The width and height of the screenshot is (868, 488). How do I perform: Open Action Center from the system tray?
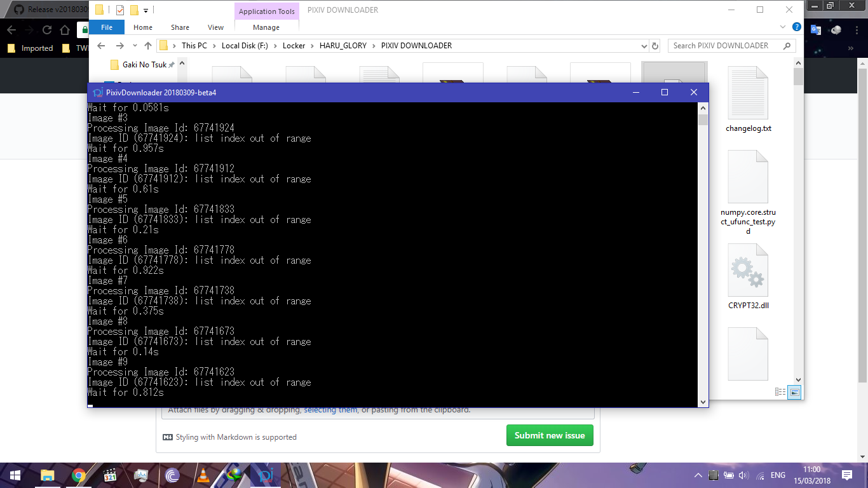click(846, 475)
